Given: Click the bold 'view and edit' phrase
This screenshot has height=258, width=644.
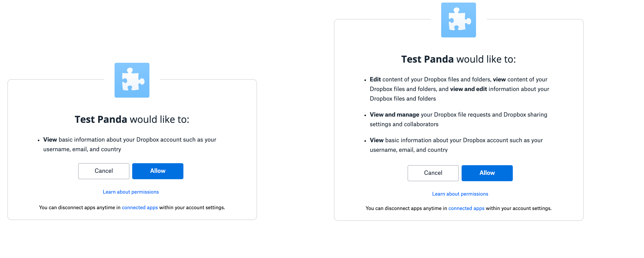Looking at the screenshot, I should point(468,89).
